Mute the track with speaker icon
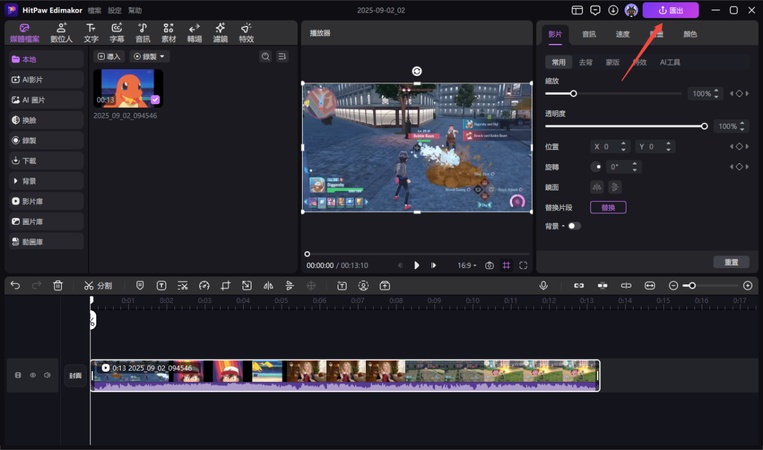763x450 pixels. tap(47, 375)
